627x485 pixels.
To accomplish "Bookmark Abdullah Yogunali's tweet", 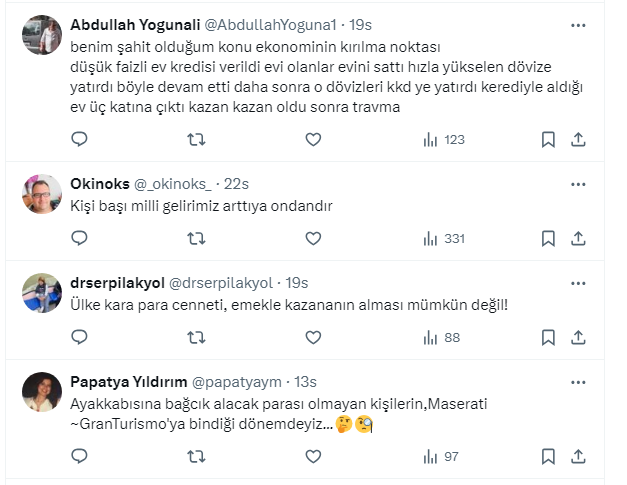I will 548,140.
